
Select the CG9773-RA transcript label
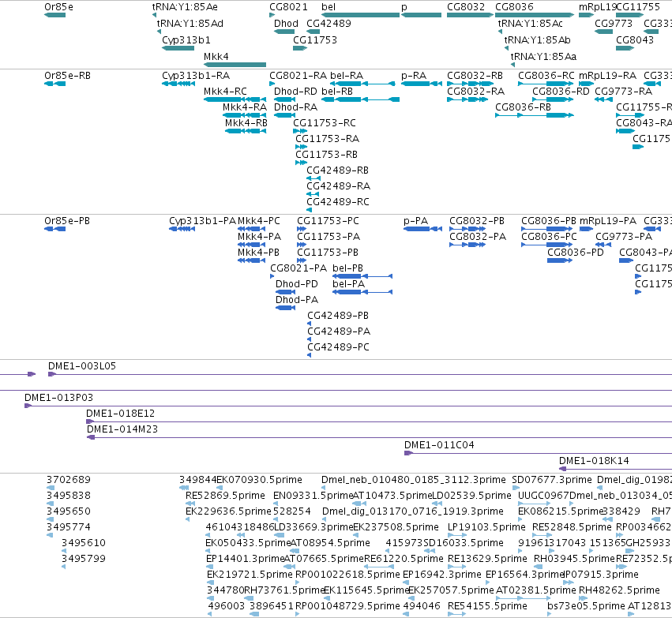click(624, 92)
